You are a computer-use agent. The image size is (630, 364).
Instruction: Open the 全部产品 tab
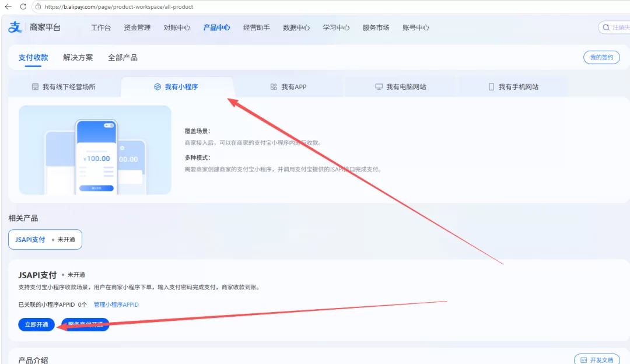tap(123, 57)
